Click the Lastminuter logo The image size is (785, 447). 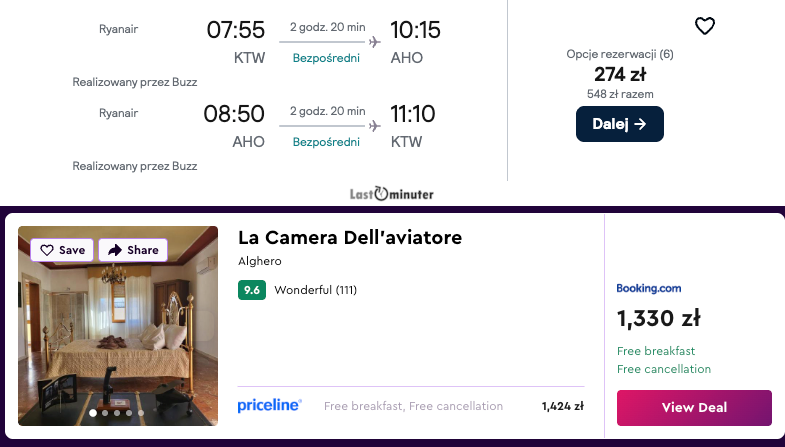pyautogui.click(x=392, y=194)
